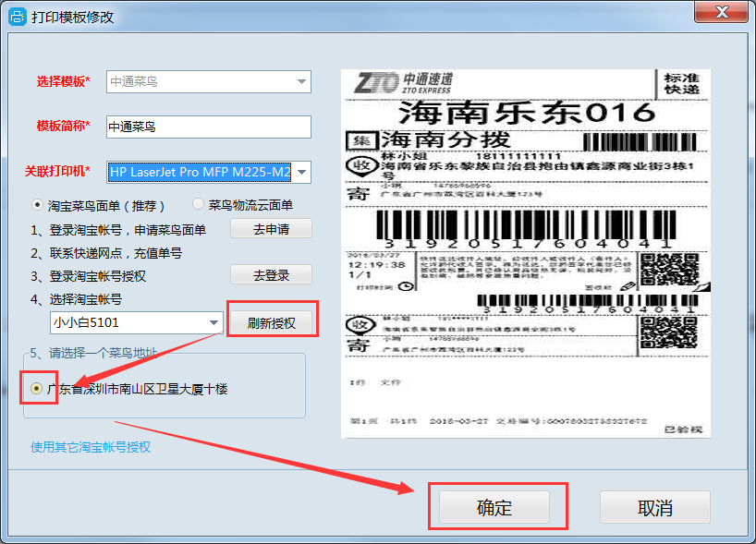Image resolution: width=756 pixels, height=544 pixels.
Task: Open the 使用其它淘宝帐号授权 link
Action: pyautogui.click(x=91, y=447)
